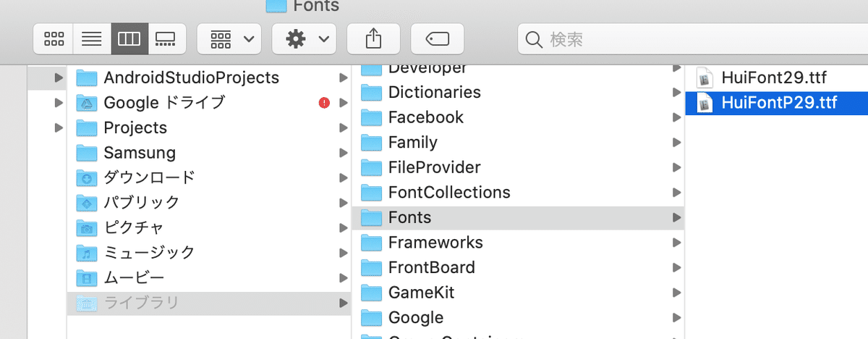
Task: Click the Edit Tags toolbar button
Action: coord(437,38)
